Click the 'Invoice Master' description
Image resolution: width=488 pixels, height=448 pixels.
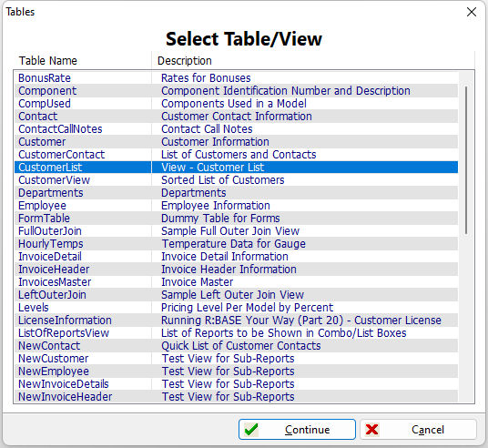pyautogui.click(x=197, y=282)
